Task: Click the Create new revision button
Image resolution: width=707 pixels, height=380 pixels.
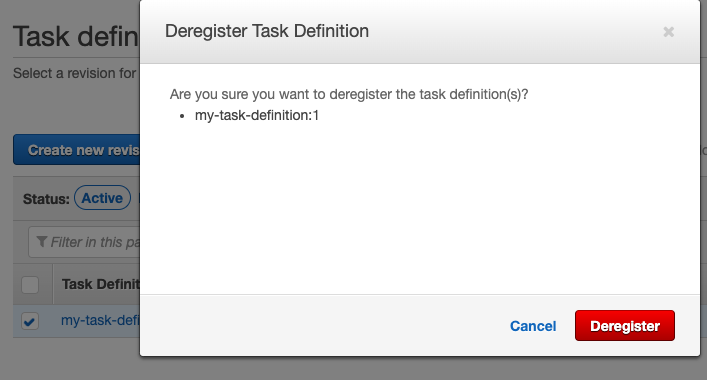Action: [x=77, y=150]
